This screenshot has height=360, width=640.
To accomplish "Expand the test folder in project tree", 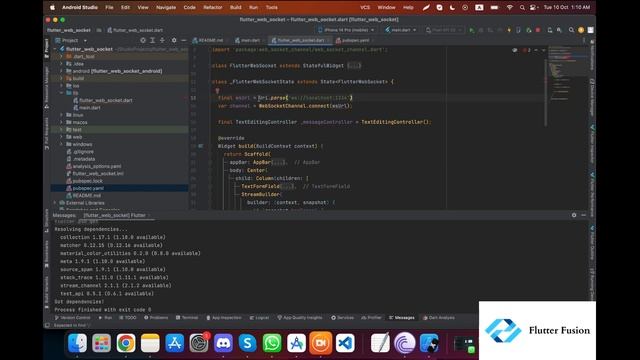I will coord(61,130).
